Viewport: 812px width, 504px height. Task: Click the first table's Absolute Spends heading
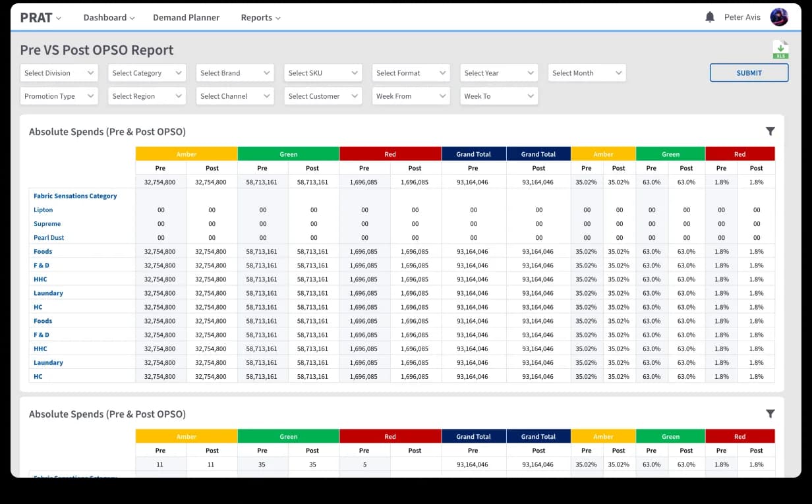click(107, 132)
